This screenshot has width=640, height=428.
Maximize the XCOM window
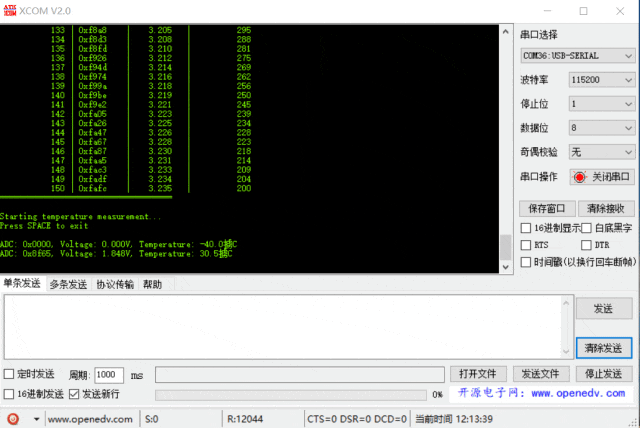584,11
